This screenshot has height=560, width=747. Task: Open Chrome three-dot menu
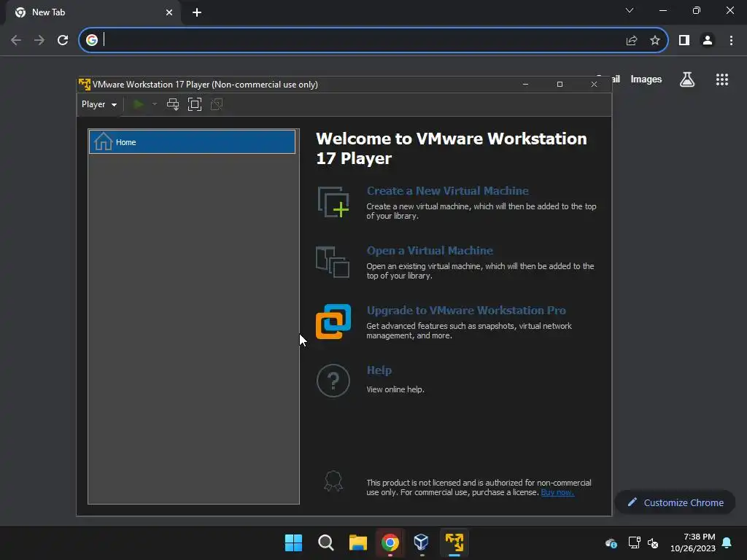coord(731,41)
